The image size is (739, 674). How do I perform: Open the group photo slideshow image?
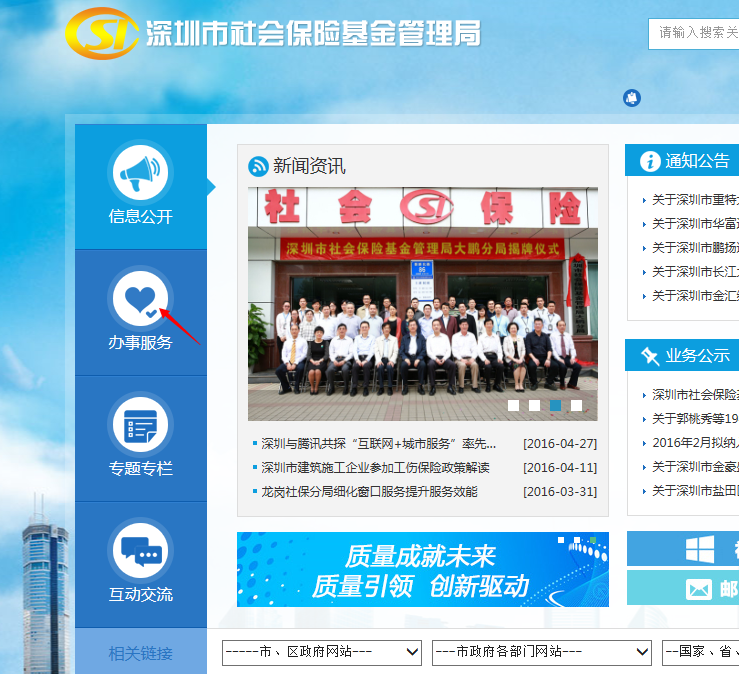(x=423, y=304)
